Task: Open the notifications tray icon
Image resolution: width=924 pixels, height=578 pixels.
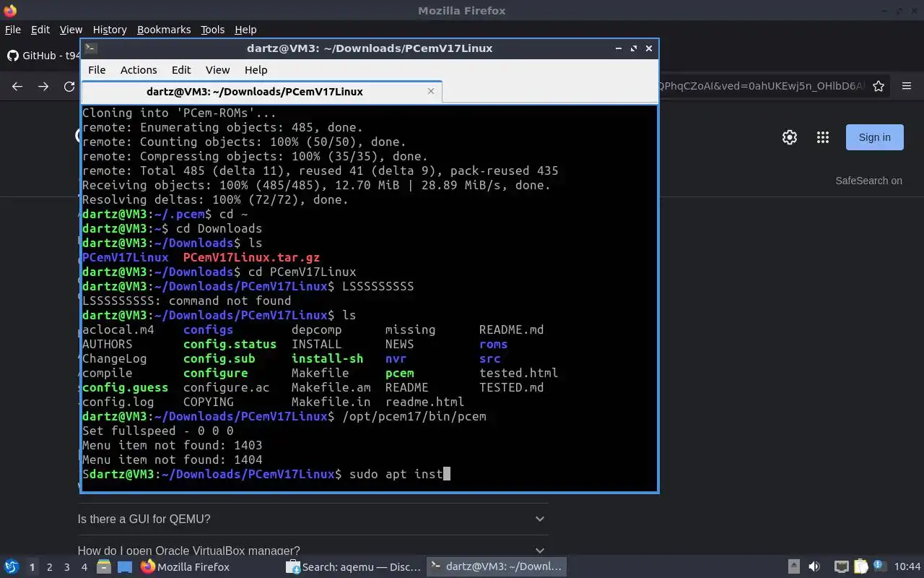Action: click(879, 566)
